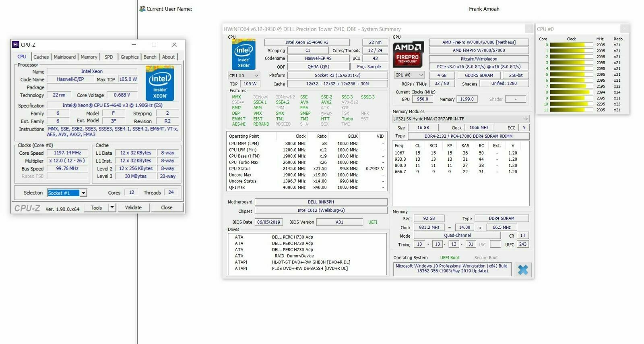
Task: Click the memory size 92 GB field
Action: (x=429, y=218)
